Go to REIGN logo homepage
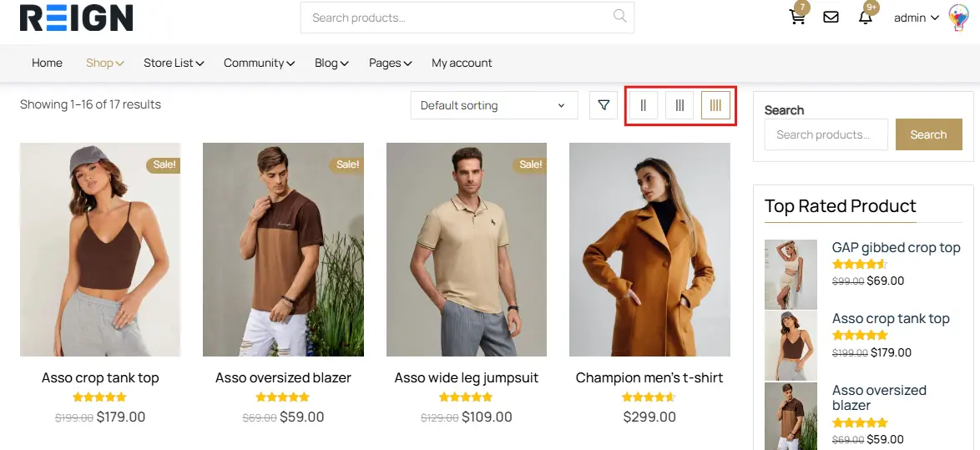This screenshot has width=980, height=450. click(76, 18)
